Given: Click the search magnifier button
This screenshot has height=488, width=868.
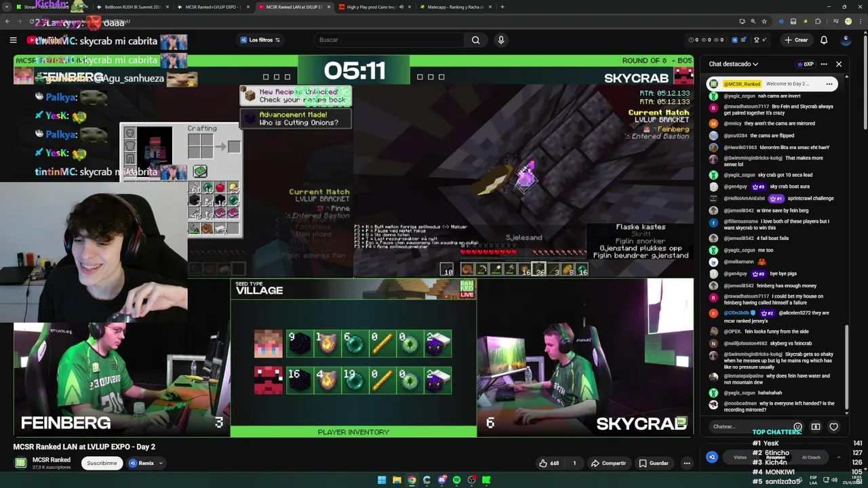Looking at the screenshot, I should pyautogui.click(x=475, y=40).
